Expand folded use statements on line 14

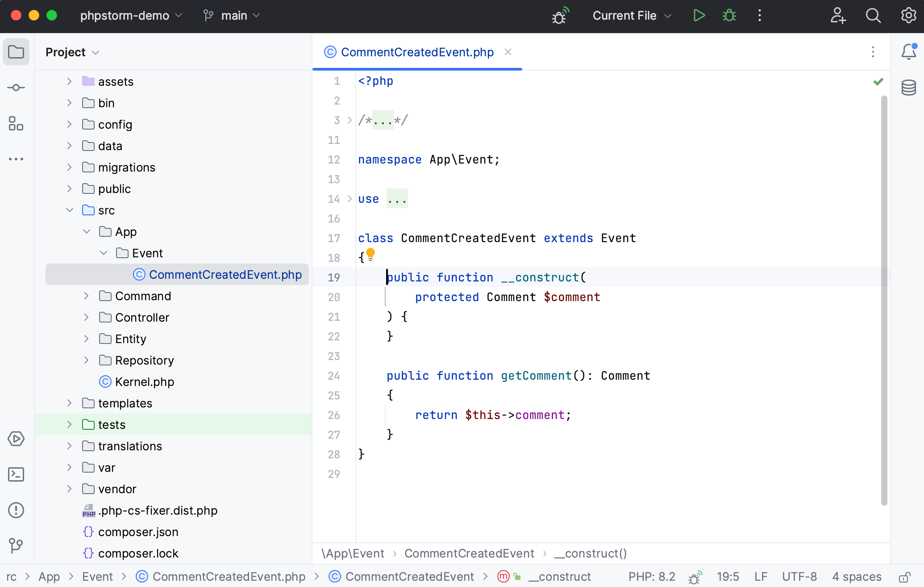350,199
